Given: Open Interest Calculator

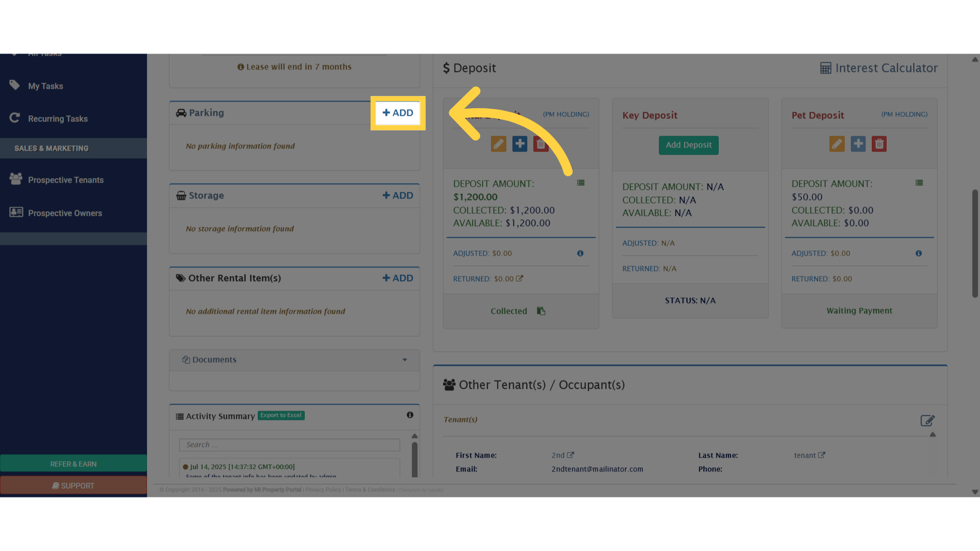Looking at the screenshot, I should [879, 68].
